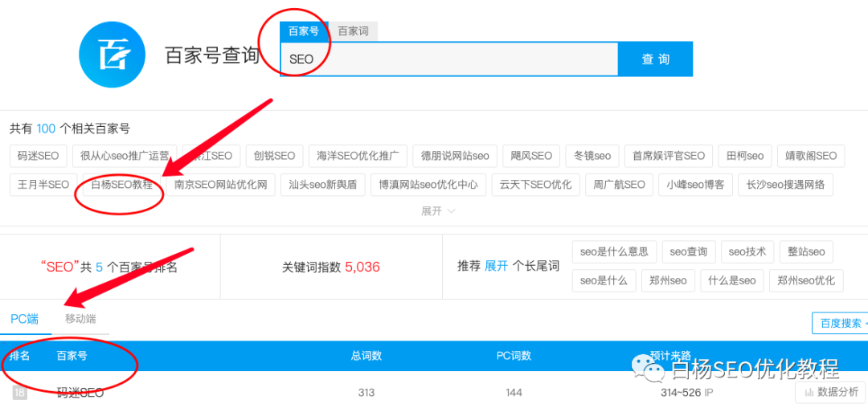Viewport: 868px width, 408px height.
Task: Sort by the 总词数 column header
Action: pyautogui.click(x=366, y=356)
